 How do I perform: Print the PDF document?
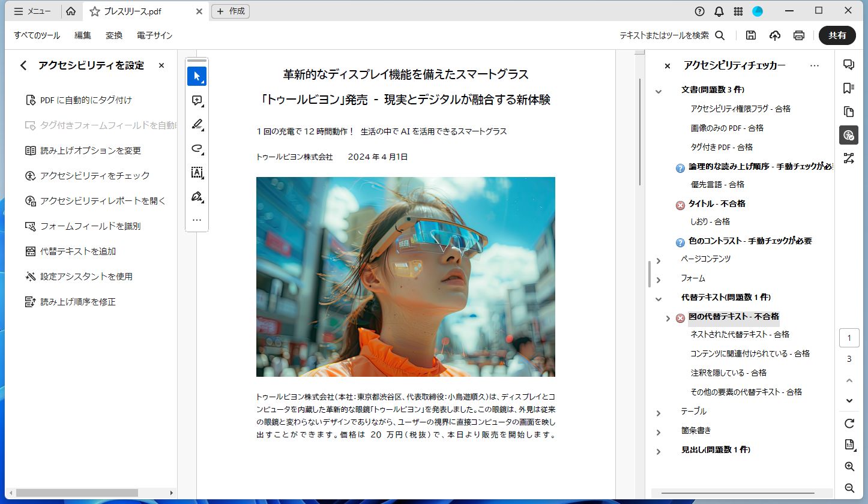point(798,35)
